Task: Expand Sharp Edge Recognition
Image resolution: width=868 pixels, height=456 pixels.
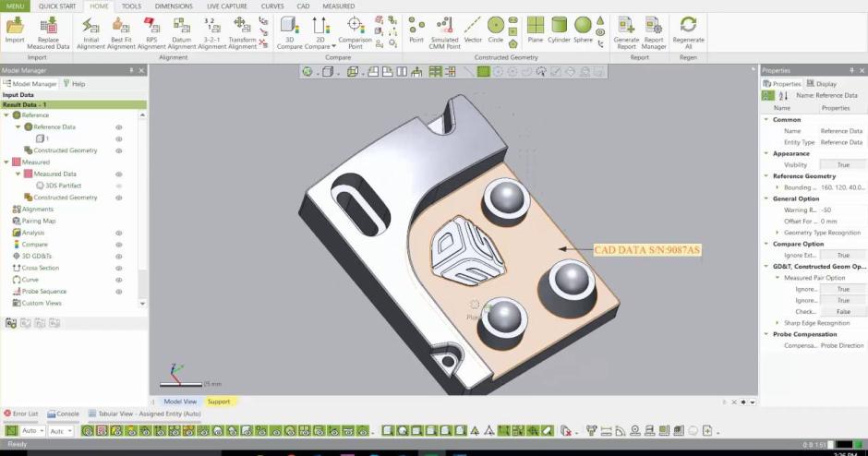Action: click(x=778, y=323)
